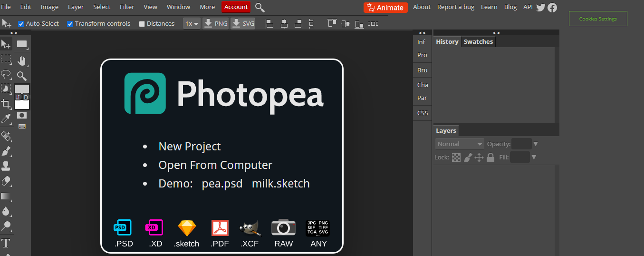Toggle lock position icon
The width and height of the screenshot is (644, 256).
pyautogui.click(x=479, y=158)
